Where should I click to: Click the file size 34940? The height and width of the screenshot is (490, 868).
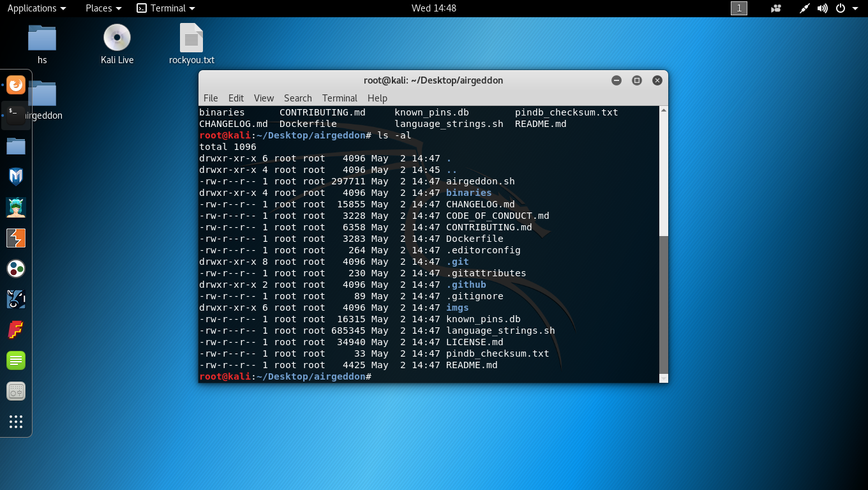[351, 342]
